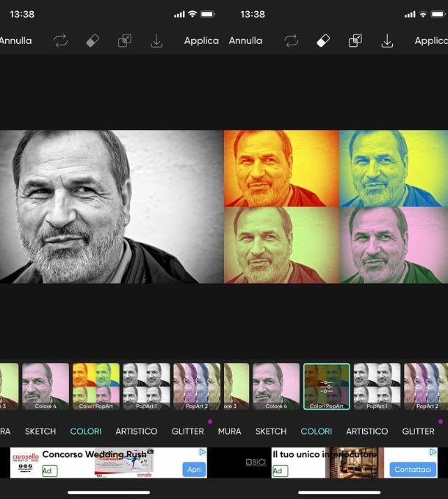The width and height of the screenshot is (448, 499).
Task: Choose PopArt 2 filter in left screen
Action: [x=197, y=386]
